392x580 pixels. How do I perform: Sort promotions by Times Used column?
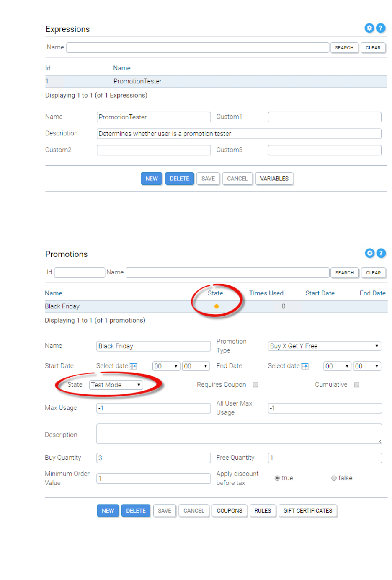[266, 293]
